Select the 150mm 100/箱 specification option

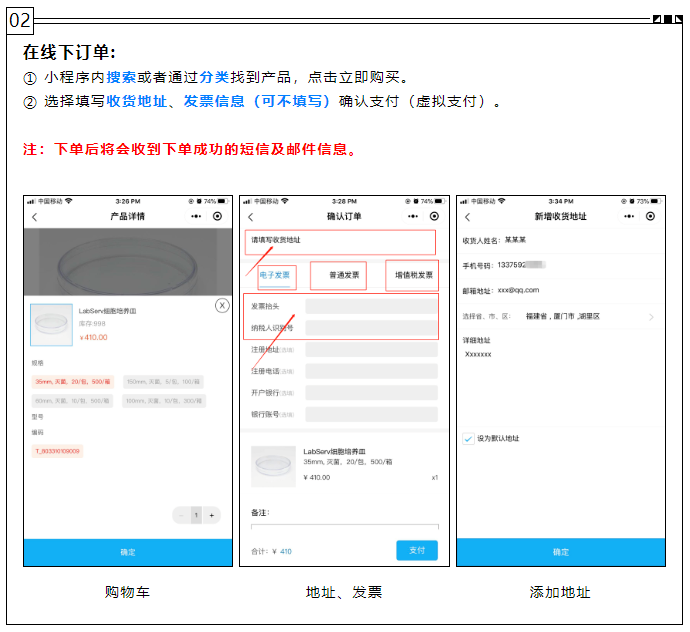click(164, 382)
